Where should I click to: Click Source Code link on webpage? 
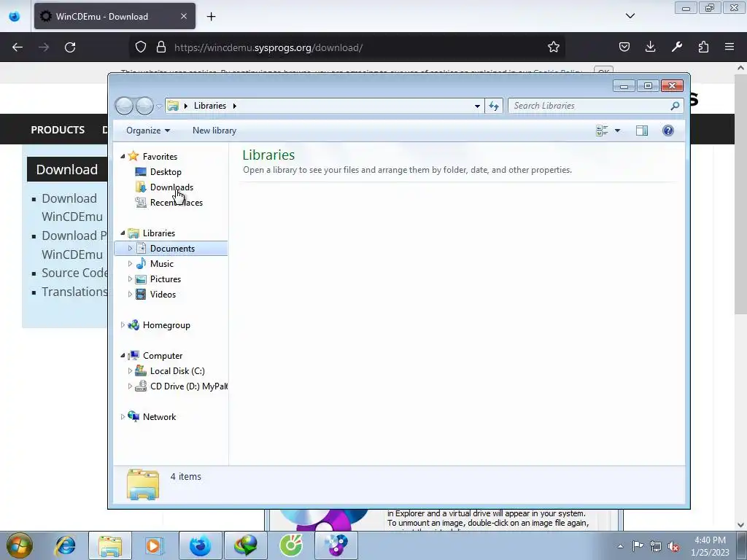click(x=74, y=273)
